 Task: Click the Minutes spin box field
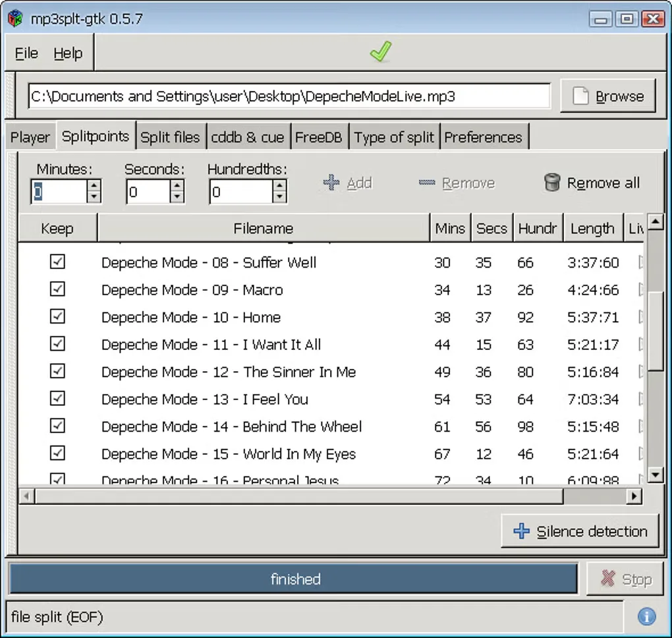click(x=59, y=191)
